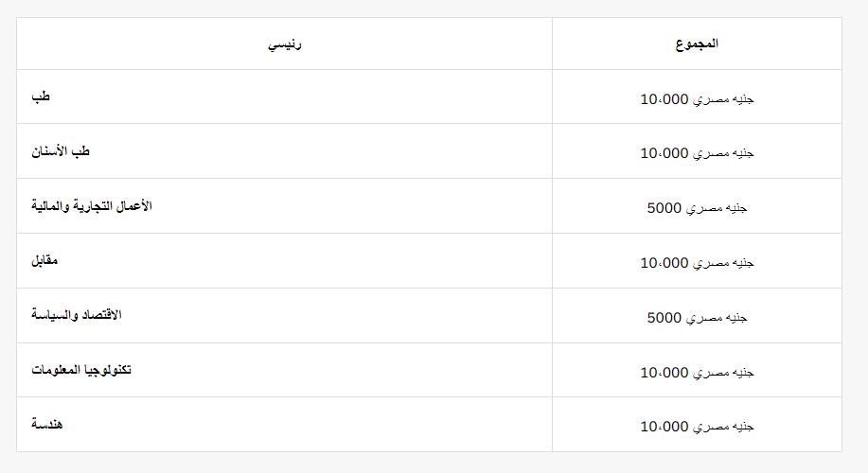Screen dimensions: 868x473
Task: Select the مقابل row label
Action: 44,260
